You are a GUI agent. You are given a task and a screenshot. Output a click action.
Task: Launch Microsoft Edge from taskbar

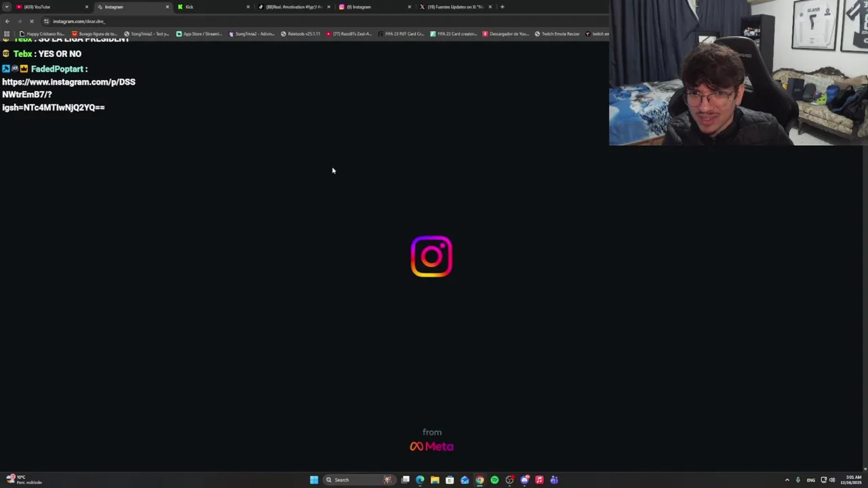click(420, 480)
